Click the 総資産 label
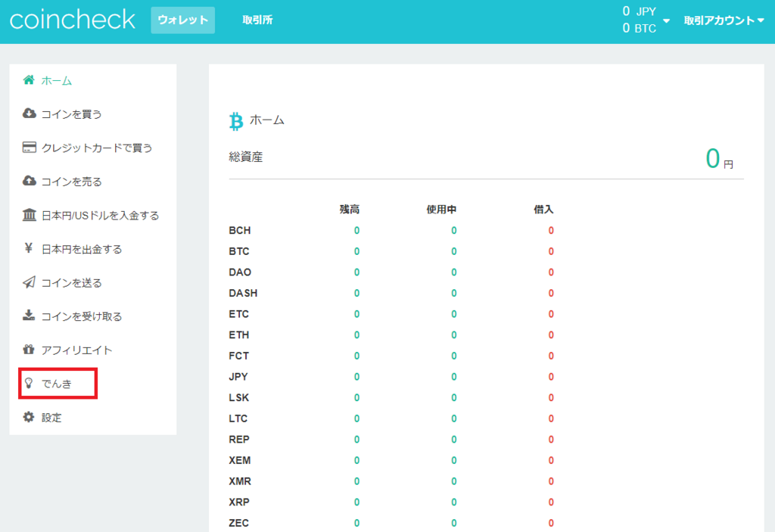 pos(246,157)
